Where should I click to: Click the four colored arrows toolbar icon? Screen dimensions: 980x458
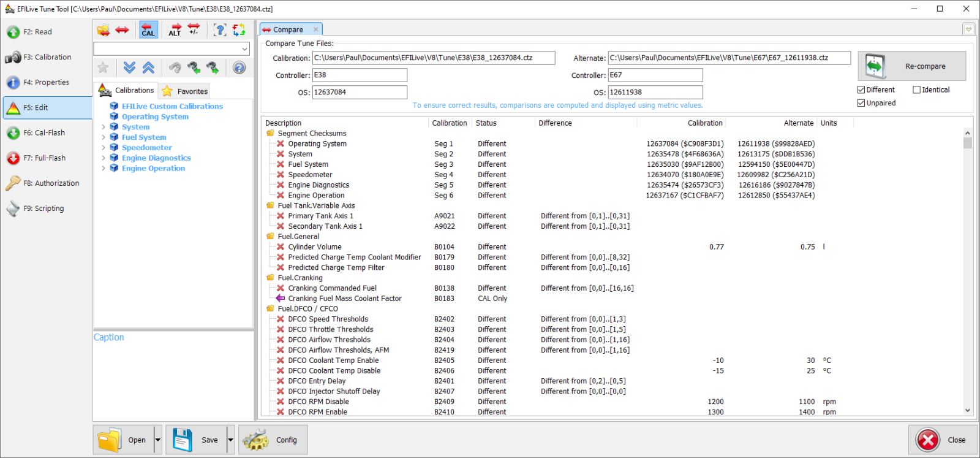click(239, 30)
